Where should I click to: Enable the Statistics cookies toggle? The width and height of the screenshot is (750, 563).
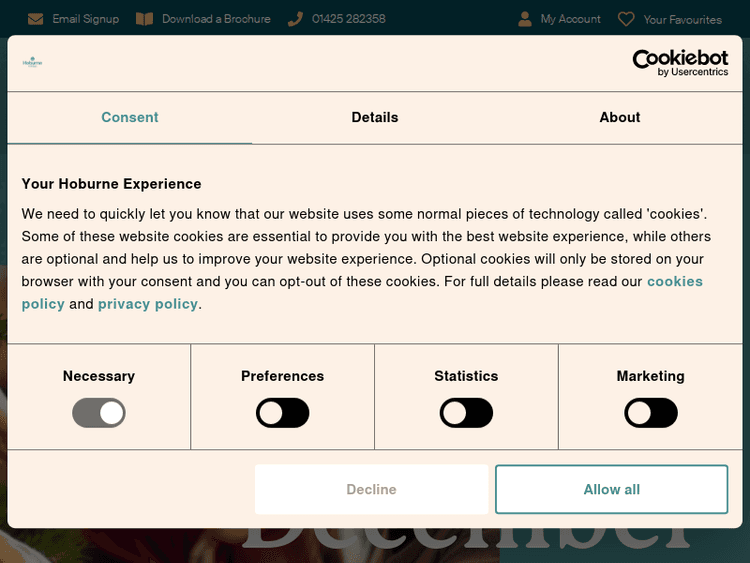click(x=467, y=413)
